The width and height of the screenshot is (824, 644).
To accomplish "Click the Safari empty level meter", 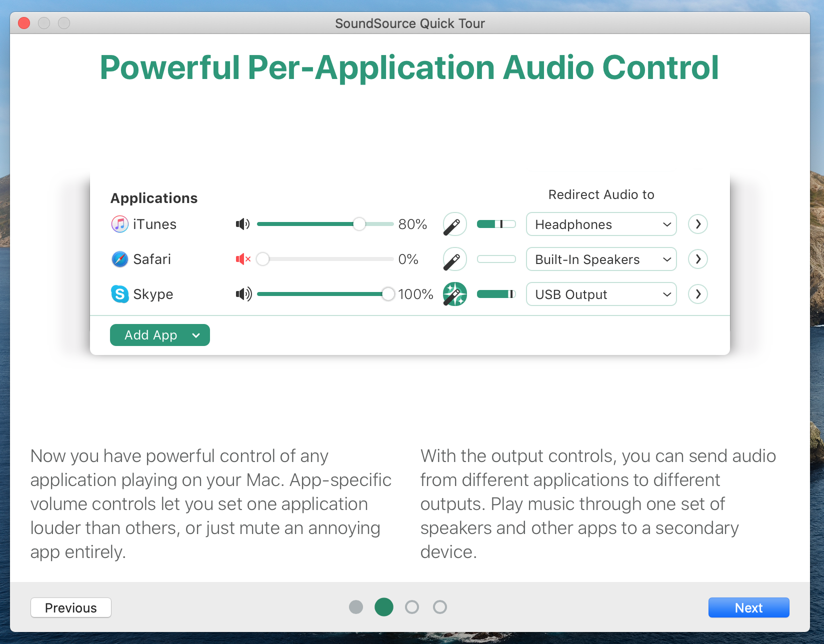I will click(x=496, y=259).
